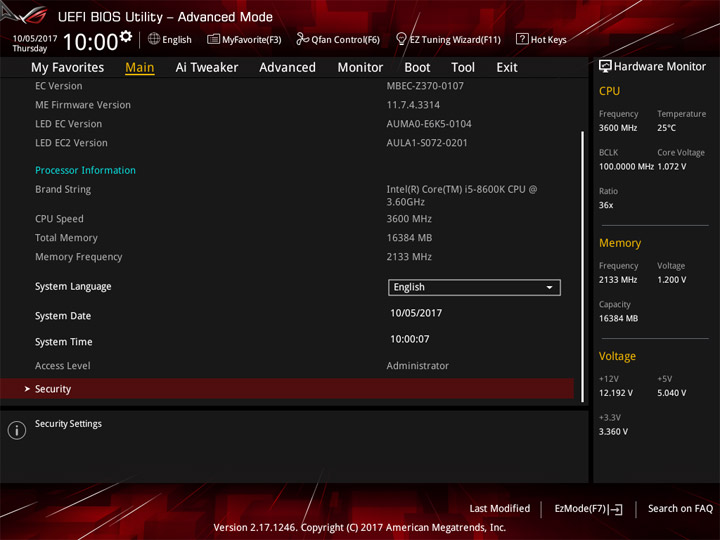
Task: Click the BCLK value 100.0000 MHz
Action: pos(626,167)
